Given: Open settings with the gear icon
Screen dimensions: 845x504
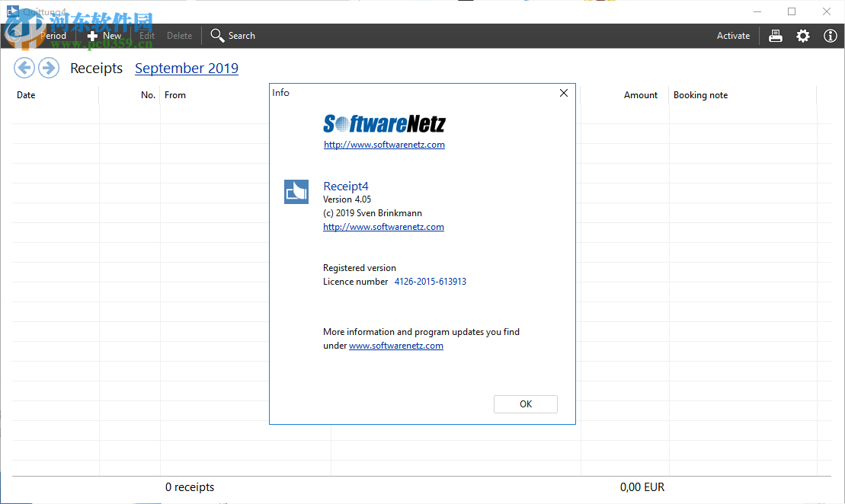Looking at the screenshot, I should (802, 36).
